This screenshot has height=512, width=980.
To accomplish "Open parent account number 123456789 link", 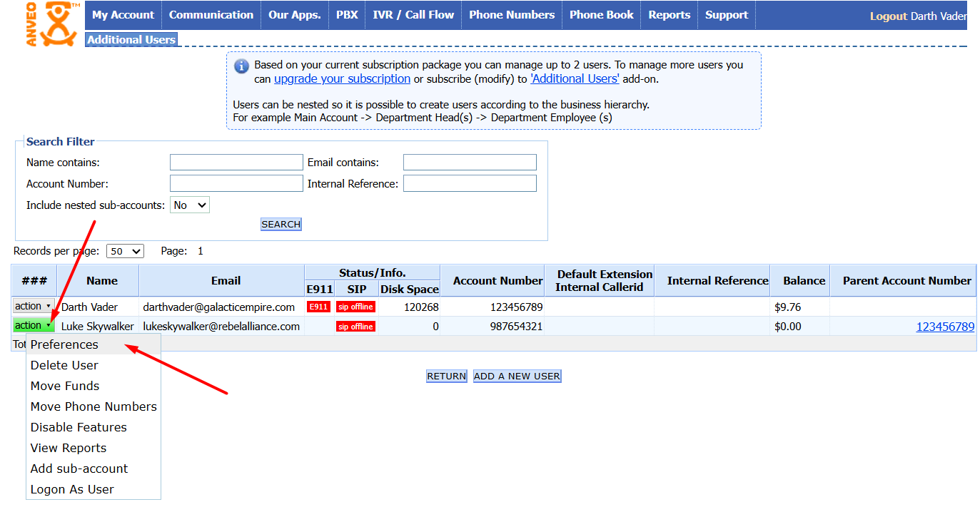I will tap(945, 327).
